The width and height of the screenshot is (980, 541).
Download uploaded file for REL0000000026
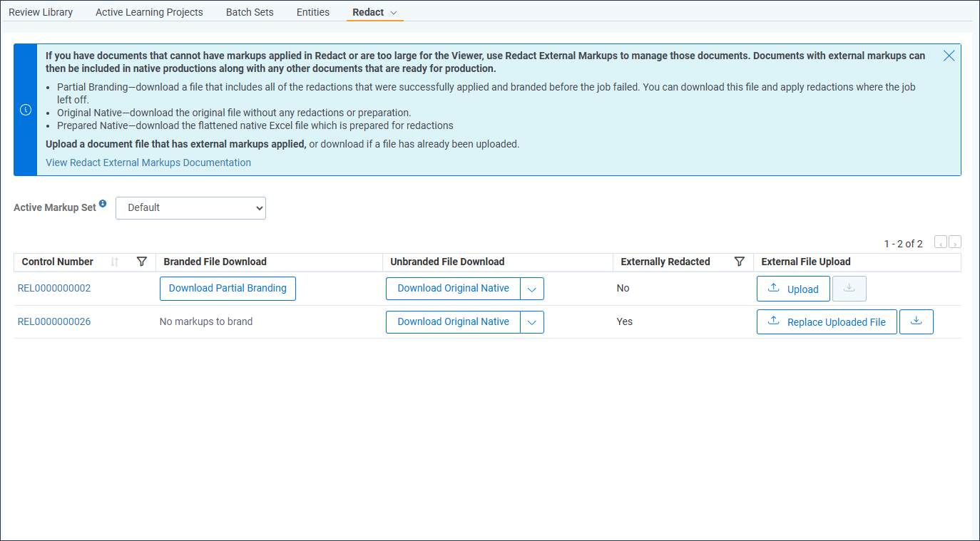(917, 321)
